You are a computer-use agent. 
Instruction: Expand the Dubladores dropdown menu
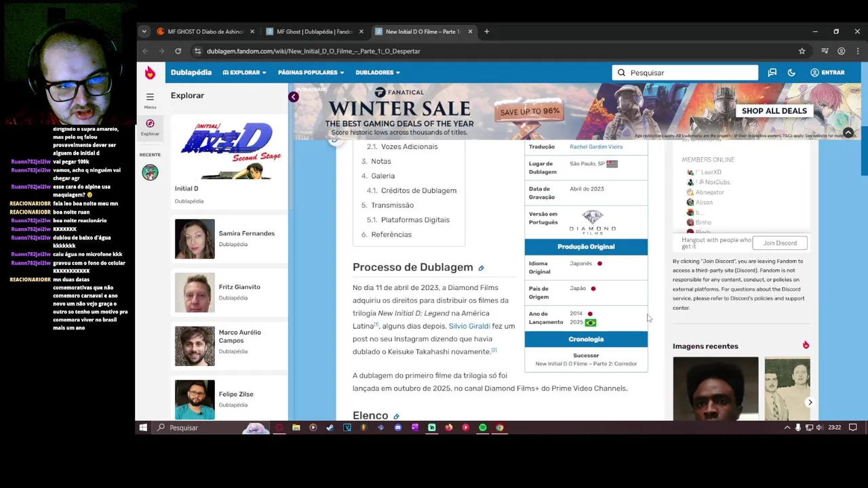378,73
